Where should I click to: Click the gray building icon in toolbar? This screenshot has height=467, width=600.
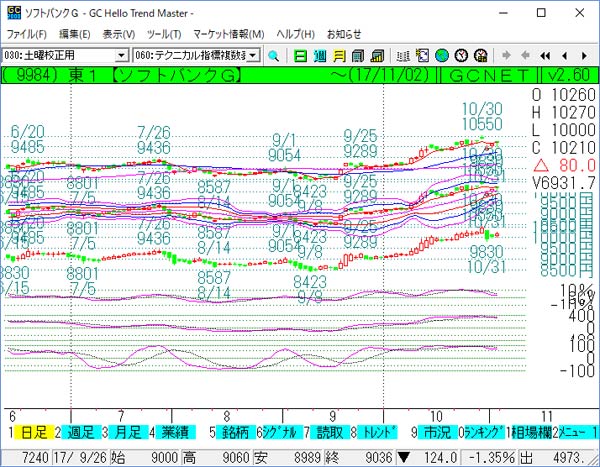pyautogui.click(x=358, y=56)
